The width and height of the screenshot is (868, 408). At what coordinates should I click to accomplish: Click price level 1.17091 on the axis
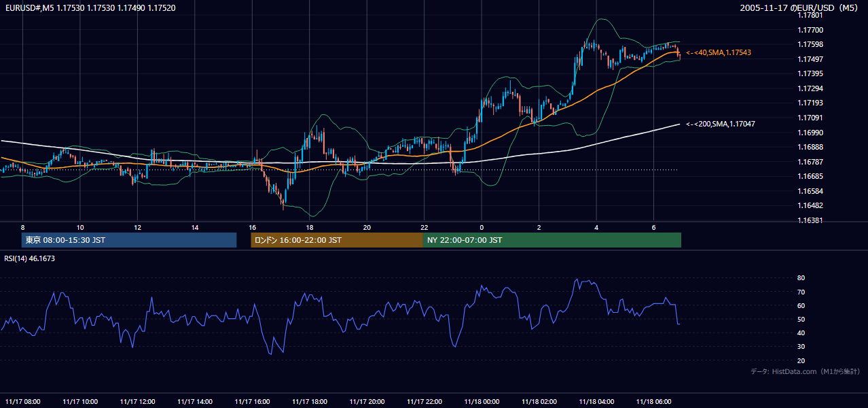coord(810,118)
